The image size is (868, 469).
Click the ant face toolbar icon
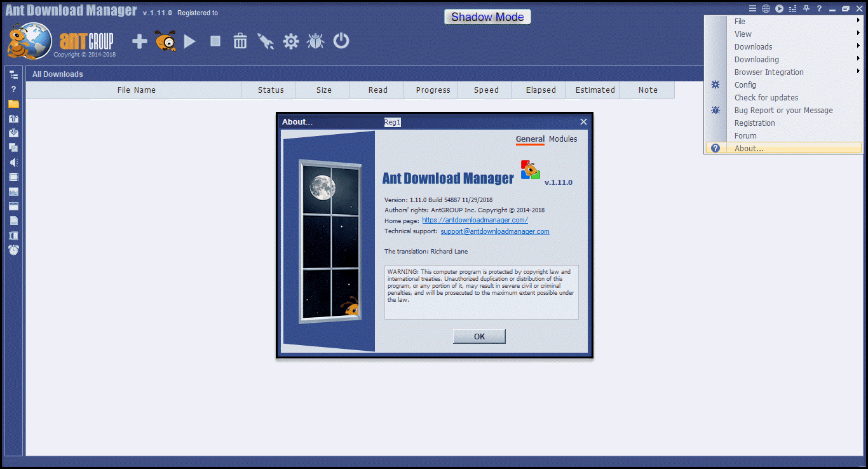click(x=166, y=41)
